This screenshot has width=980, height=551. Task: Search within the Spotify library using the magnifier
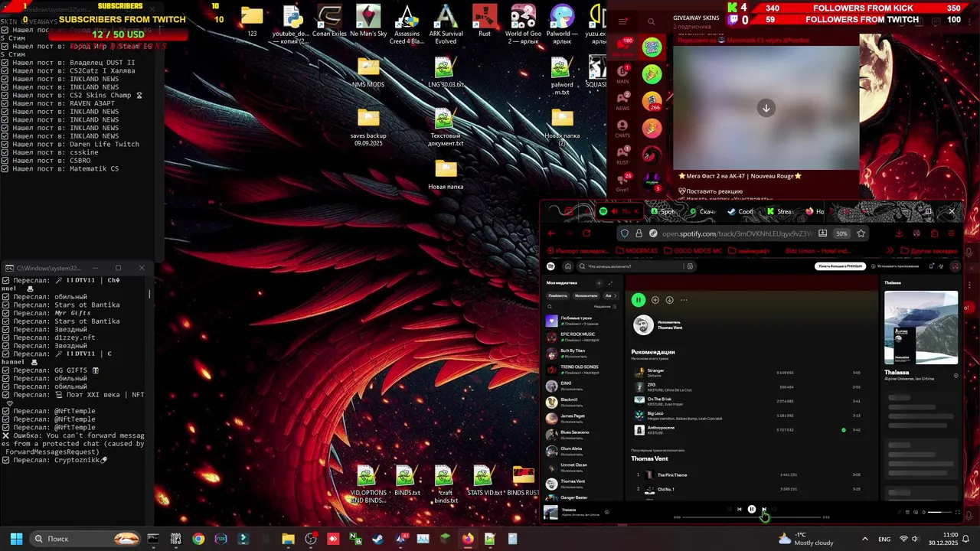pyautogui.click(x=549, y=306)
